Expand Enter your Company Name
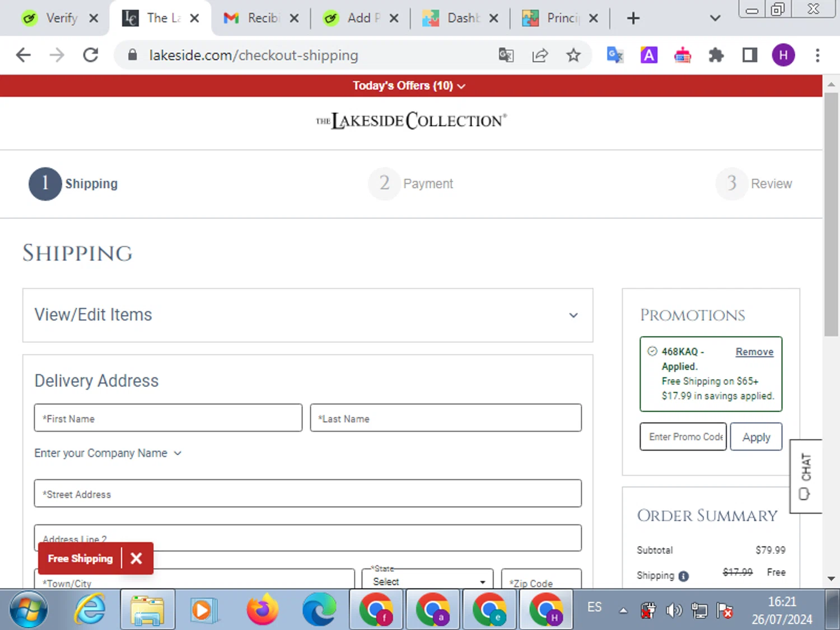Screen dimensions: 840x630 (108, 453)
